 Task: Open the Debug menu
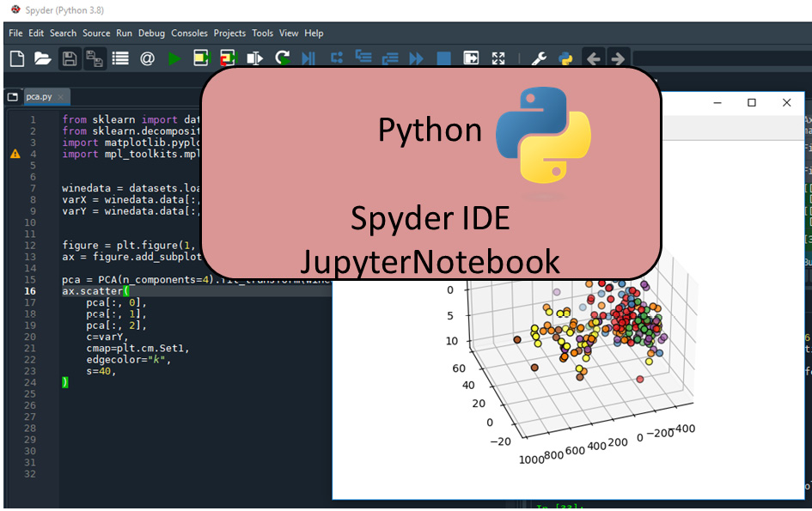pos(151,33)
